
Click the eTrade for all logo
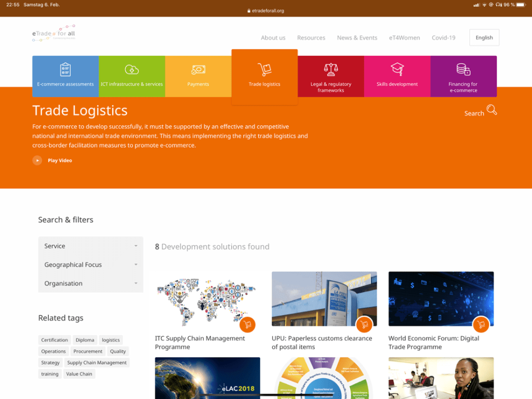(54, 33)
